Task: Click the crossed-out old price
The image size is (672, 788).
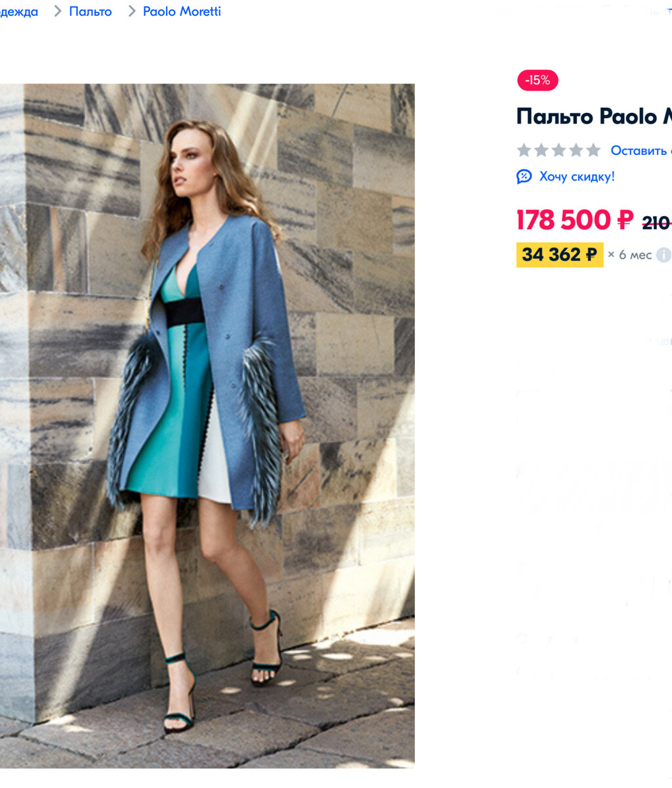Action: [x=656, y=223]
